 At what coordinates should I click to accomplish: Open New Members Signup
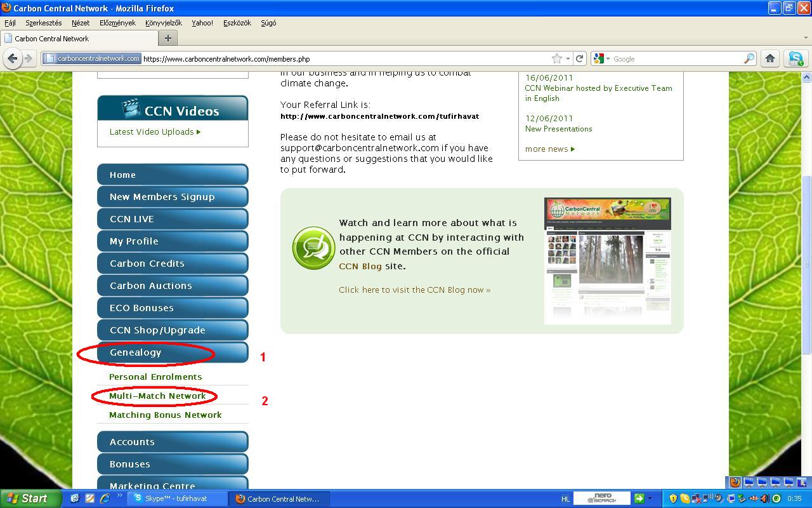click(173, 197)
